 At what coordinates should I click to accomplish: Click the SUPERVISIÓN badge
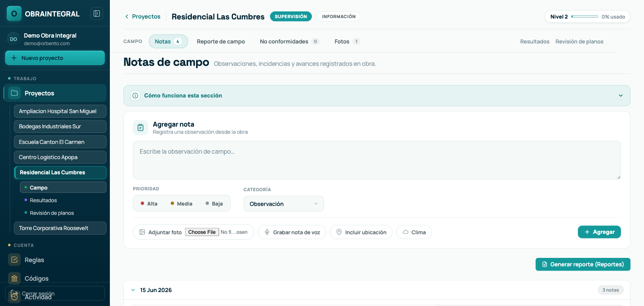[291, 16]
